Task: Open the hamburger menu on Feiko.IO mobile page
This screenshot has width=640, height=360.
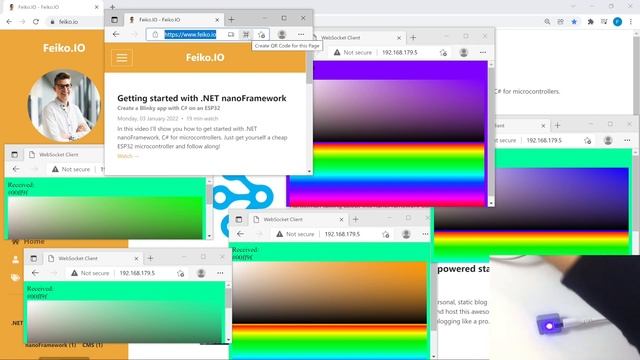Action: coord(122,58)
